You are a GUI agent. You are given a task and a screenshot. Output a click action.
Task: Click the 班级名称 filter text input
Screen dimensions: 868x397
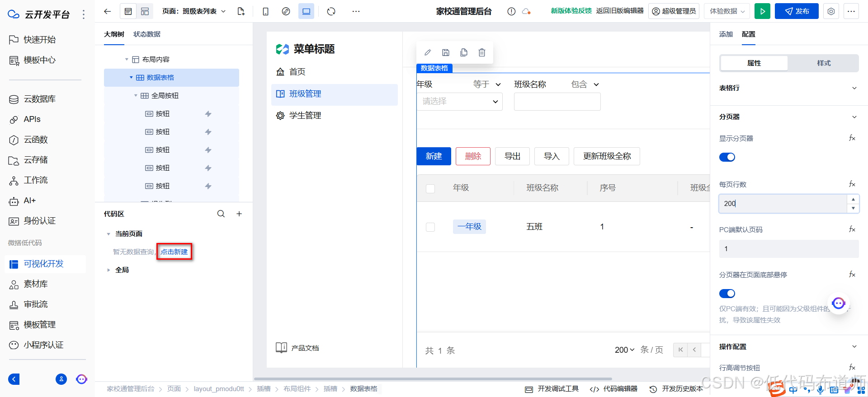(557, 102)
